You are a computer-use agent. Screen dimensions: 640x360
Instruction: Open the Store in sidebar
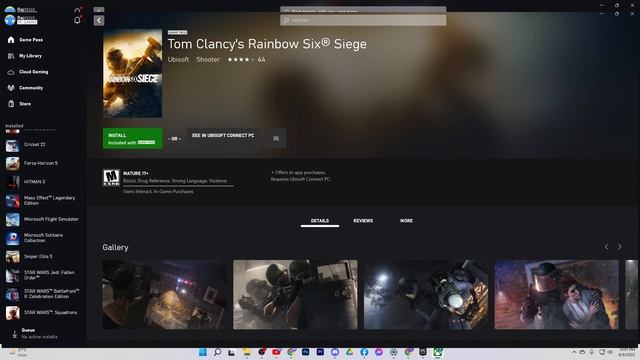pyautogui.click(x=19, y=104)
